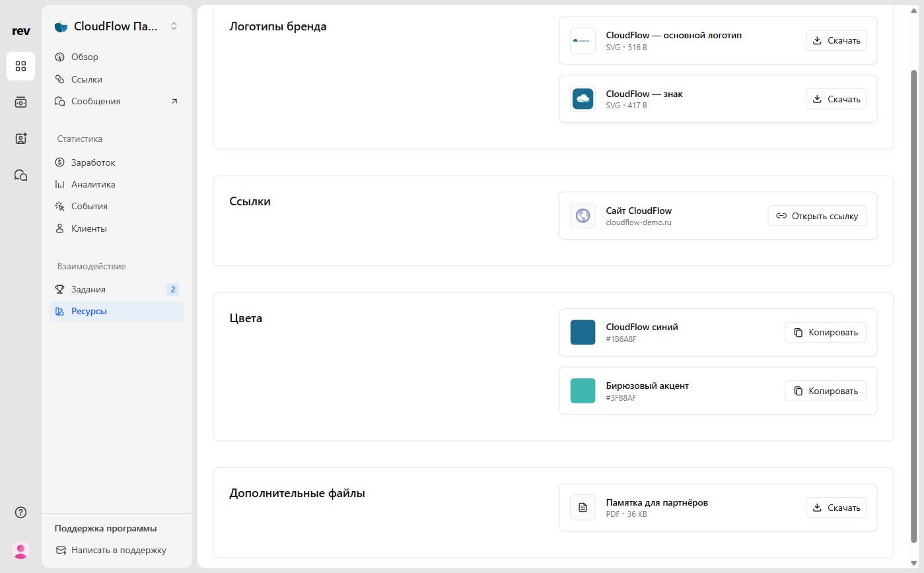The height and width of the screenshot is (573, 924).
Task: Go to Обзор in the sidebar
Action: click(x=117, y=57)
